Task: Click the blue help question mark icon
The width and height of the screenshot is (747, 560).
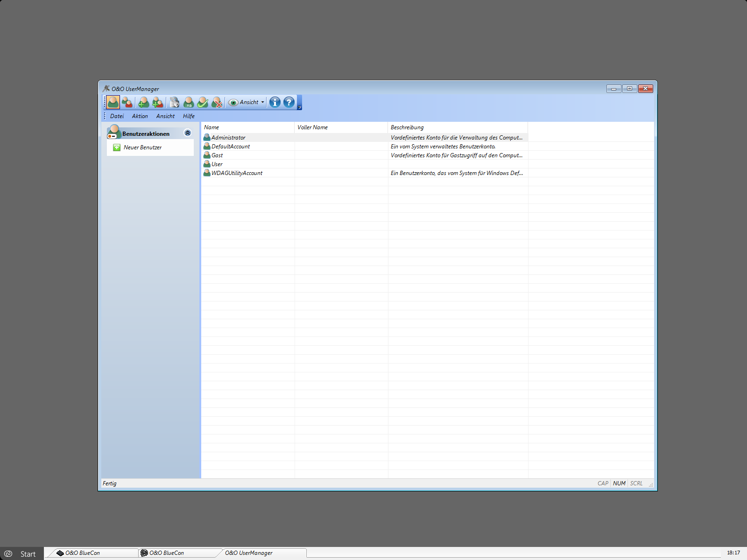Action: tap(289, 102)
